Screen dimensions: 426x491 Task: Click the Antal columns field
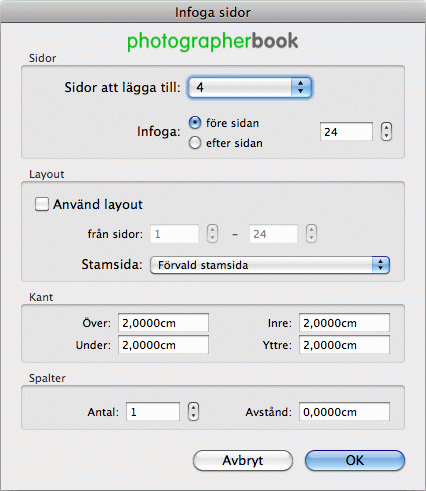(x=153, y=412)
